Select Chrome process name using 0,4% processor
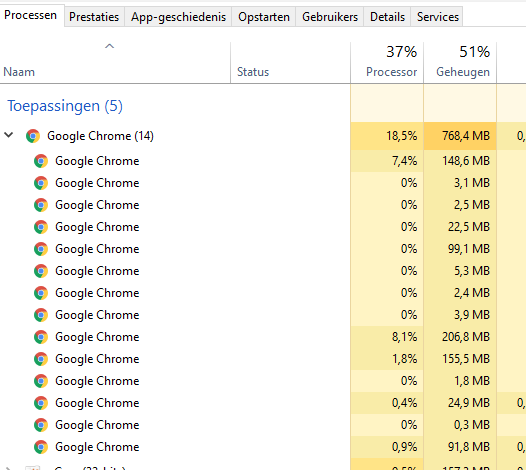This screenshot has height=470, width=526. [x=97, y=403]
